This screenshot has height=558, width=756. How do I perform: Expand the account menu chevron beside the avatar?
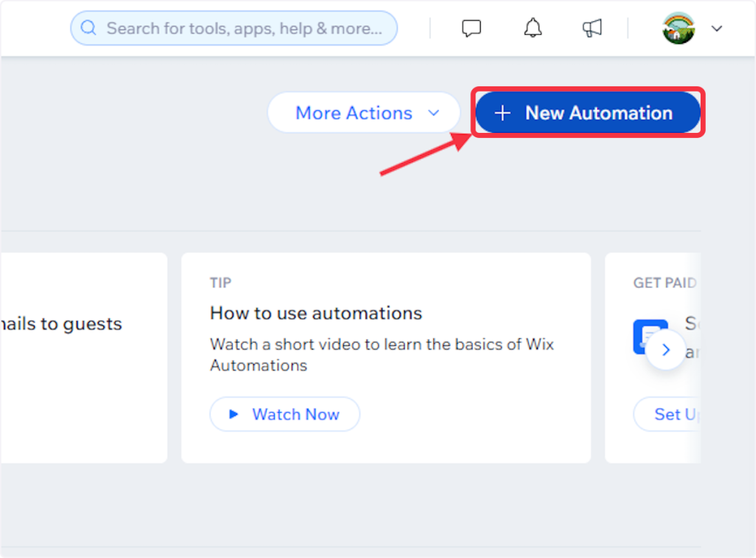716,29
